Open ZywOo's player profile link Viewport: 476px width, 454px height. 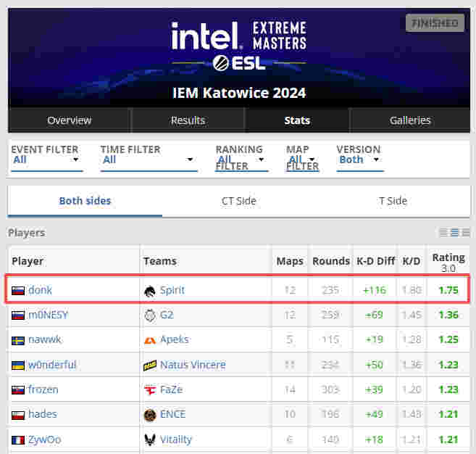click(44, 439)
